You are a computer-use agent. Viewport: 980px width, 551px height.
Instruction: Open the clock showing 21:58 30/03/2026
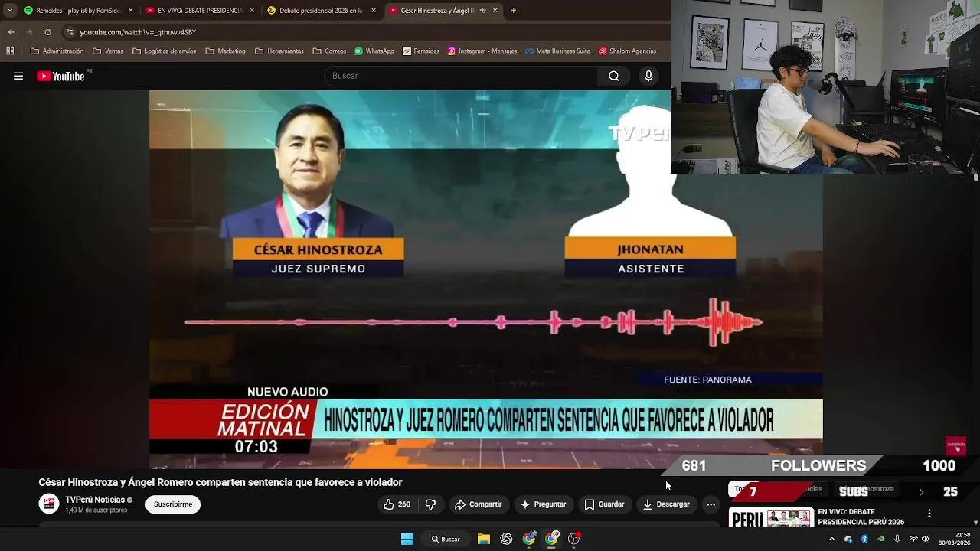[x=955, y=539]
